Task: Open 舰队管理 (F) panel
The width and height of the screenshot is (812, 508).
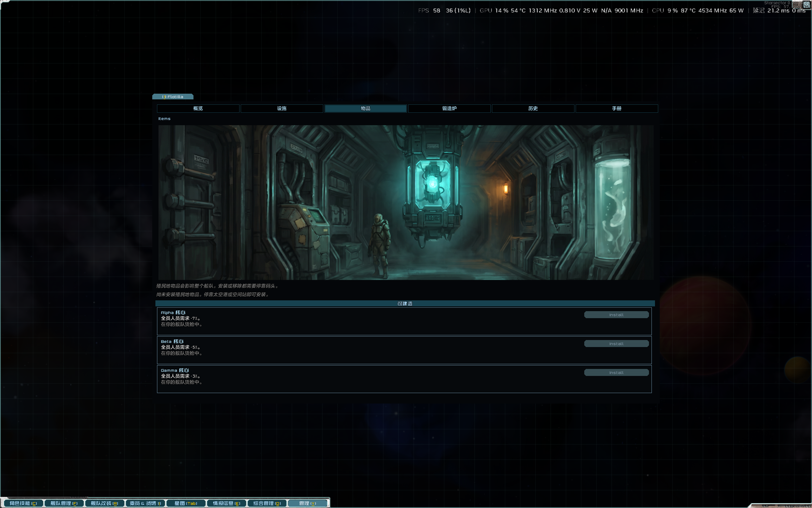Action: click(x=64, y=503)
